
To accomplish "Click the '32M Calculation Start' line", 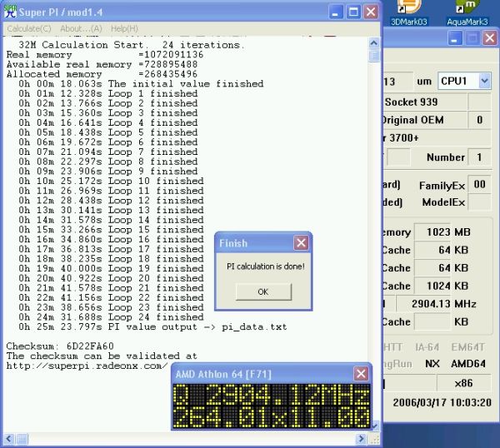I will pos(132,45).
